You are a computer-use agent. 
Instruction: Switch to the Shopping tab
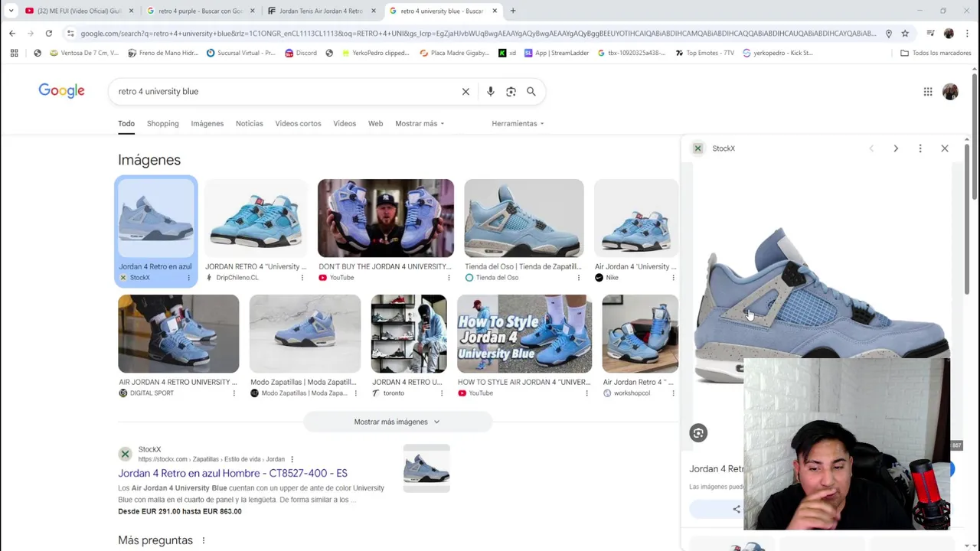click(x=163, y=123)
